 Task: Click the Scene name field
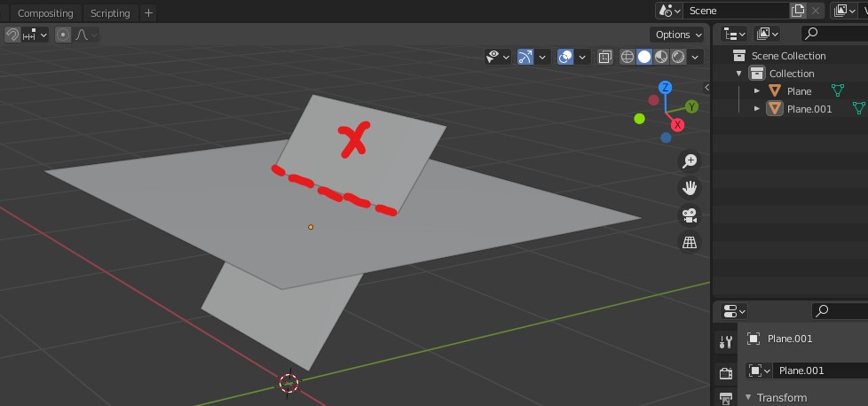point(735,11)
